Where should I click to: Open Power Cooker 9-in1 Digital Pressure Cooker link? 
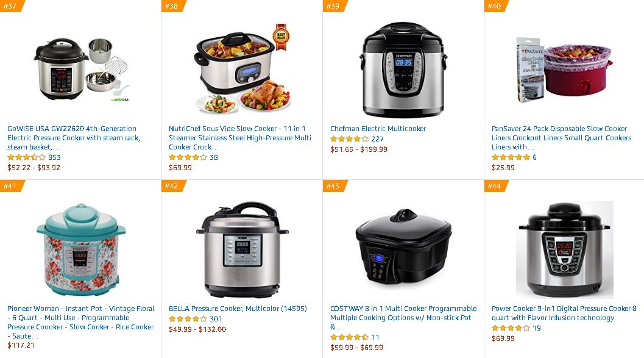point(564,313)
